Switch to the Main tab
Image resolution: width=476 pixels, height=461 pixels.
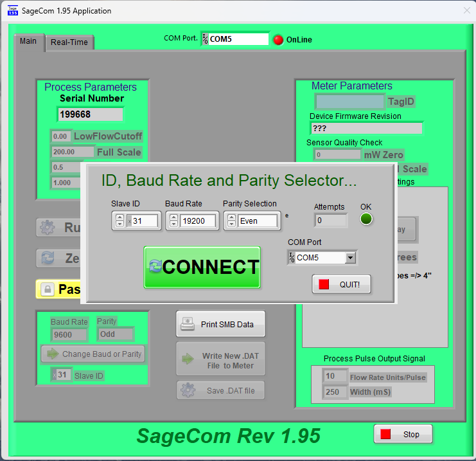28,41
